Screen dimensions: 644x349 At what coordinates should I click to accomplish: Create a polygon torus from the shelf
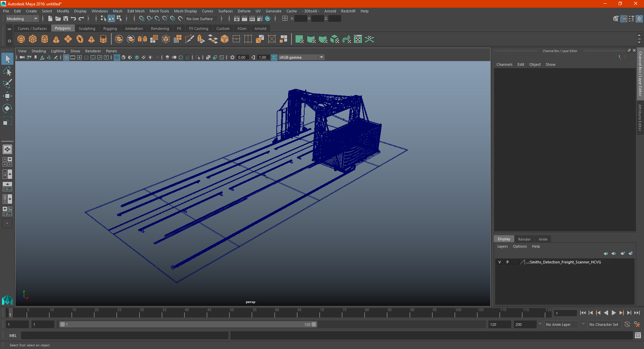pyautogui.click(x=80, y=39)
